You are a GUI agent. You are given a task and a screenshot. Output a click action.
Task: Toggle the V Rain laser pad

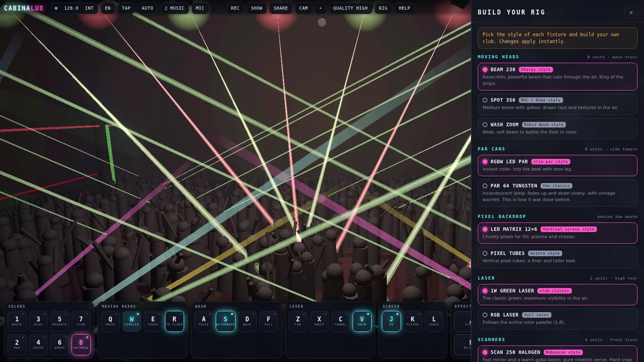coord(362,321)
